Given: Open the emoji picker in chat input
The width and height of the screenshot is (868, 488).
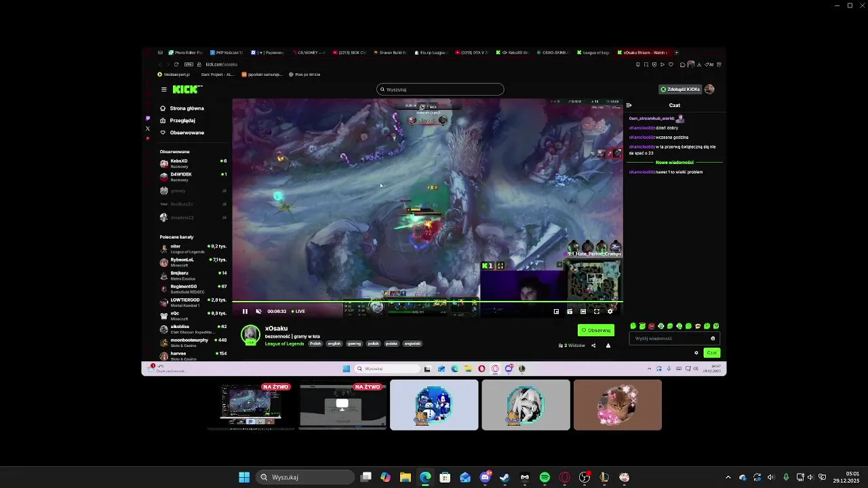Looking at the screenshot, I should point(713,338).
